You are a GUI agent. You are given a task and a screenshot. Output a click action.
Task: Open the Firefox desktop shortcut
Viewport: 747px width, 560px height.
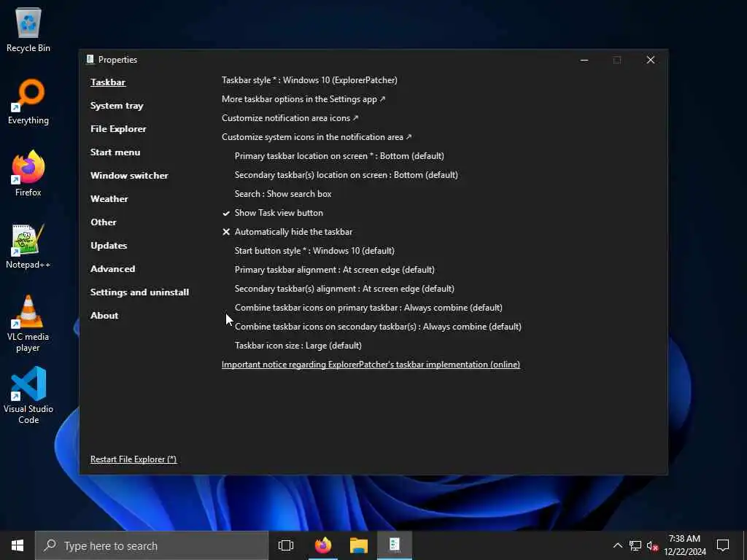[28, 174]
